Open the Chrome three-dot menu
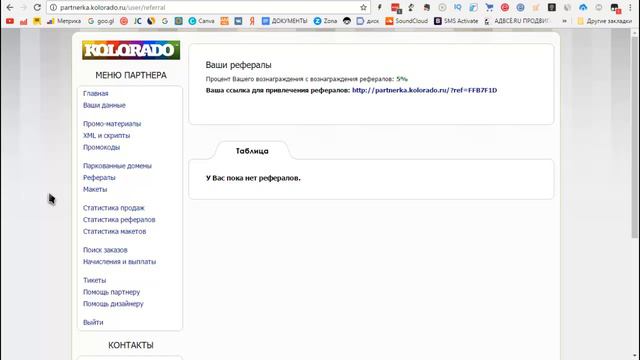 631,7
